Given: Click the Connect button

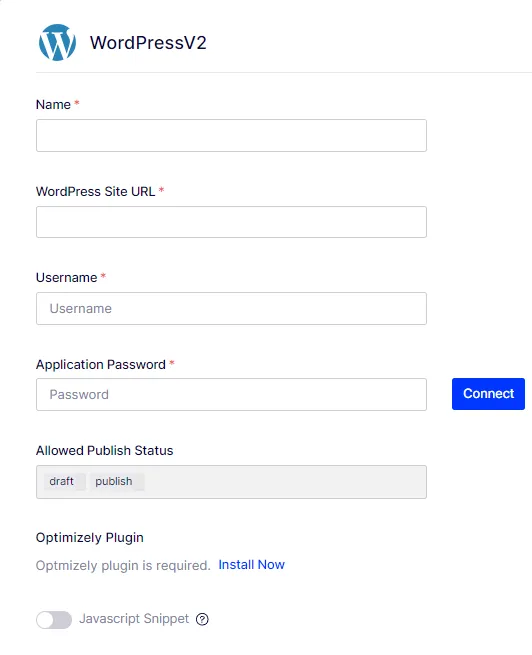Looking at the screenshot, I should 488,394.
